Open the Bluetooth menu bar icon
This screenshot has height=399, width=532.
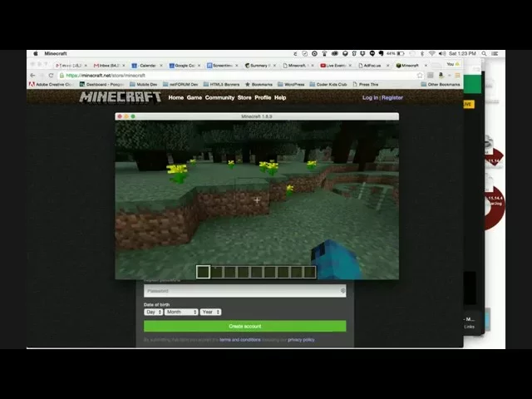[422, 53]
